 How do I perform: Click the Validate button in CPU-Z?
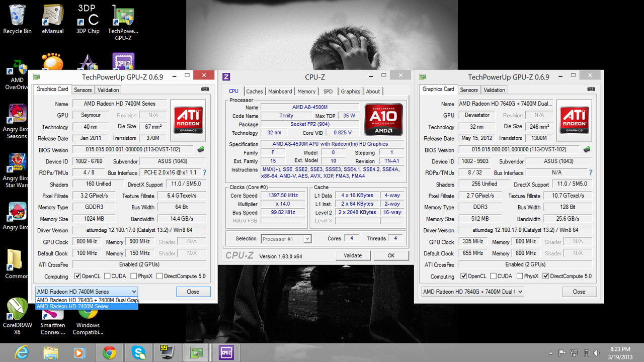pyautogui.click(x=352, y=255)
